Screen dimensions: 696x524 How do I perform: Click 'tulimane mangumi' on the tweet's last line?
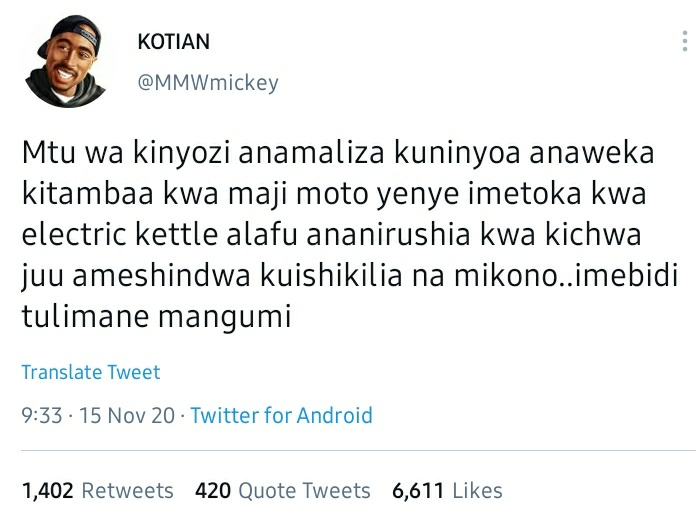156,317
